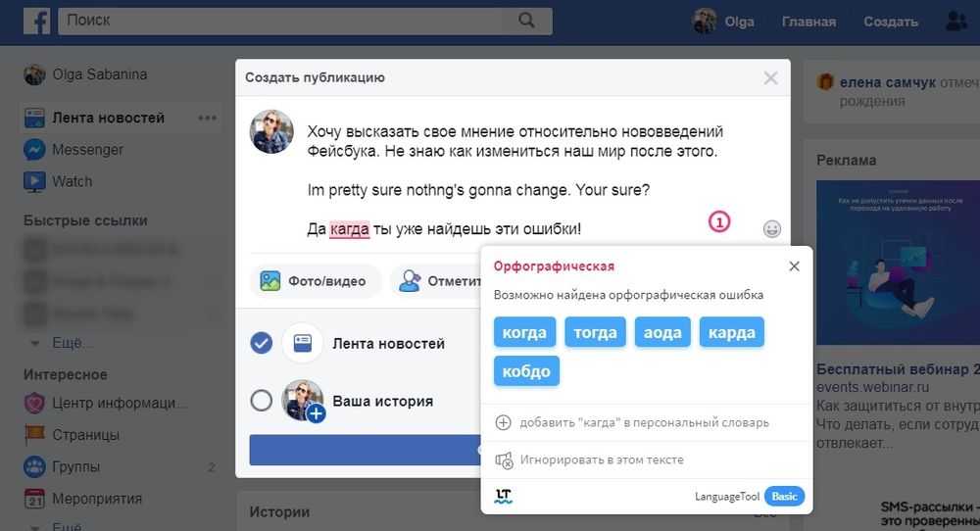The width and height of the screenshot is (980, 531).
Task: Click the LanguageTool error counter badge
Action: coord(719,222)
